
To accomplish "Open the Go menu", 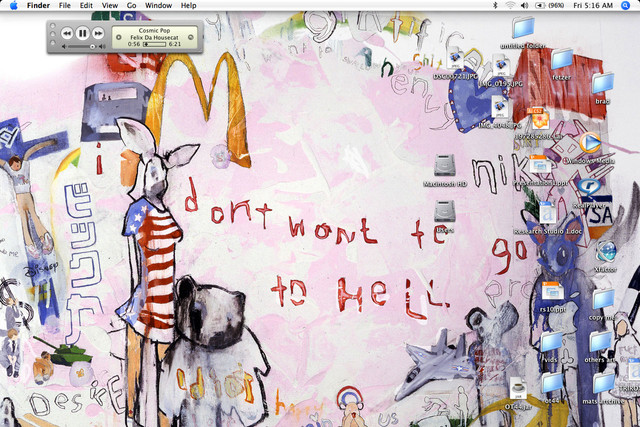I will point(131,5).
